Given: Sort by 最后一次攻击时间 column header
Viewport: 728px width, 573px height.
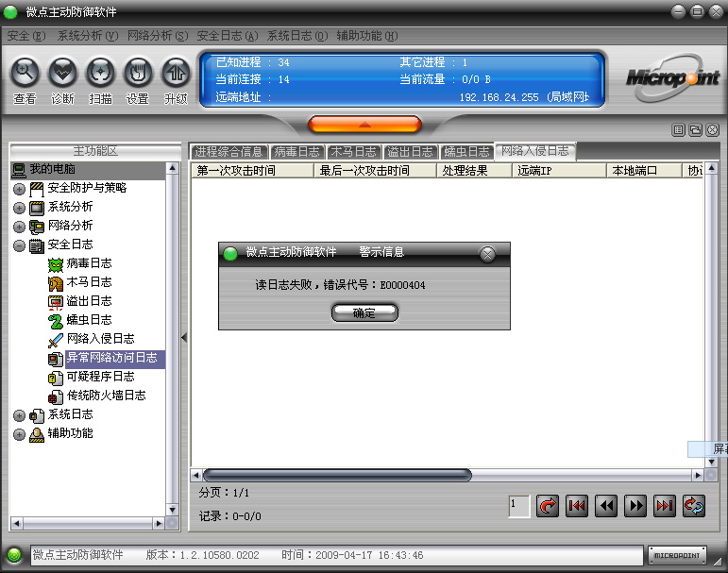Looking at the screenshot, I should (376, 171).
